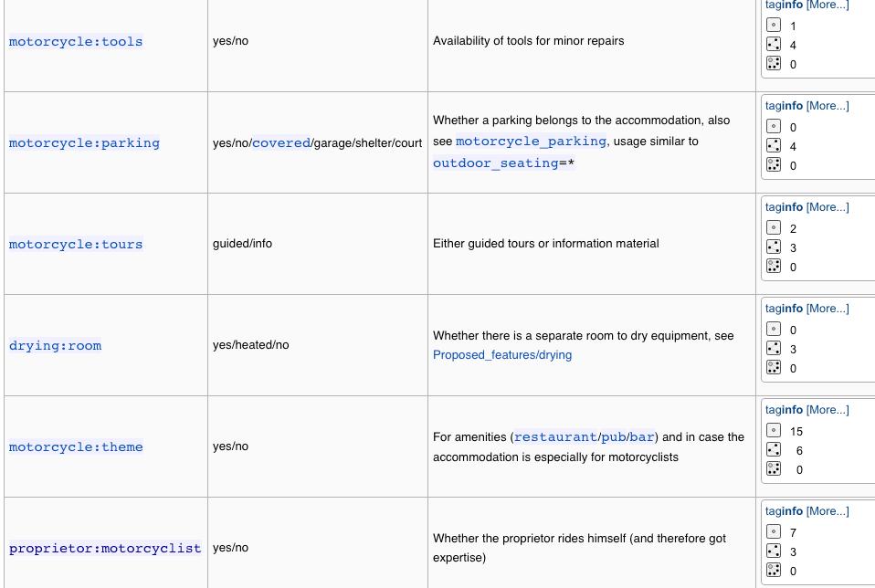Follow the outdoor_seating link
The width and height of the screenshot is (875, 588).
[x=495, y=163]
